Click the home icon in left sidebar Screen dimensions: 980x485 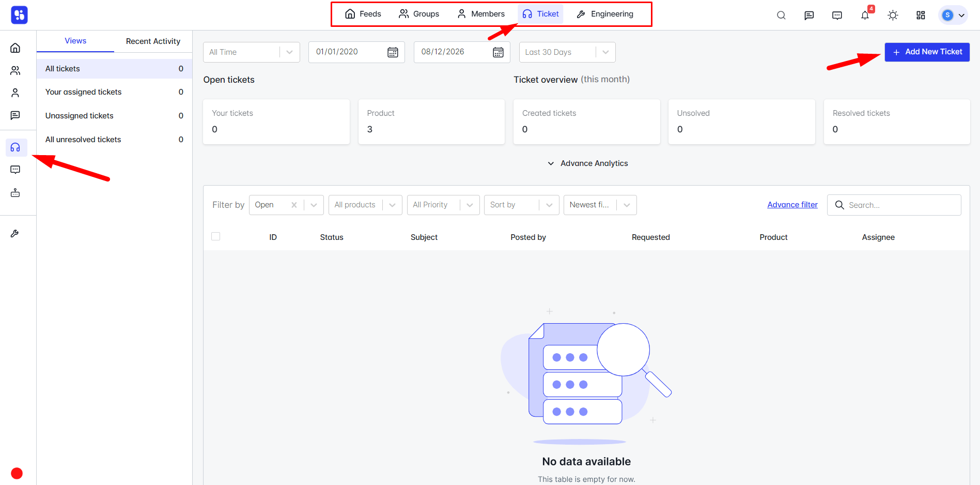point(15,48)
